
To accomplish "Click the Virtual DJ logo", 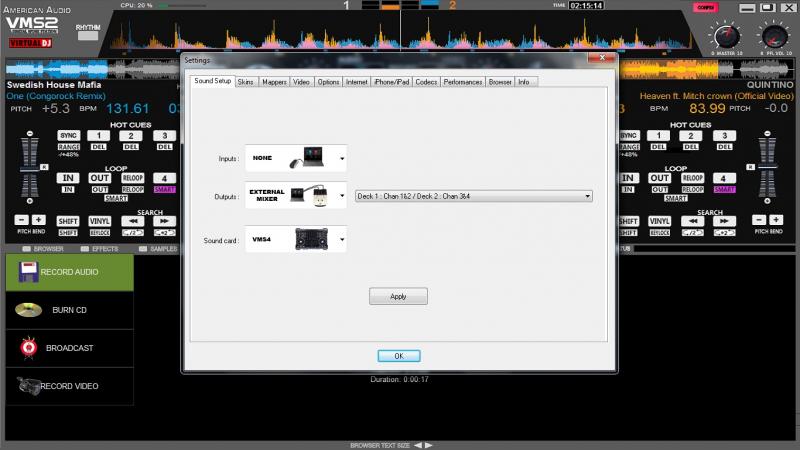I will [x=31, y=43].
